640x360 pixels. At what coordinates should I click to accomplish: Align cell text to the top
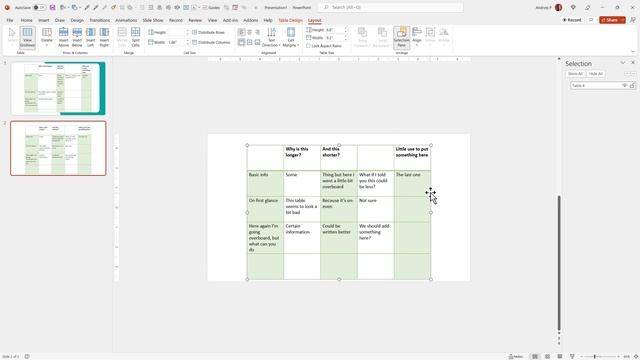coord(242,42)
